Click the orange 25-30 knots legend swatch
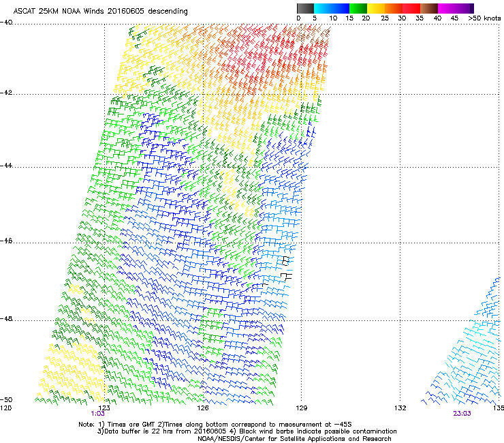 pyautogui.click(x=394, y=8)
